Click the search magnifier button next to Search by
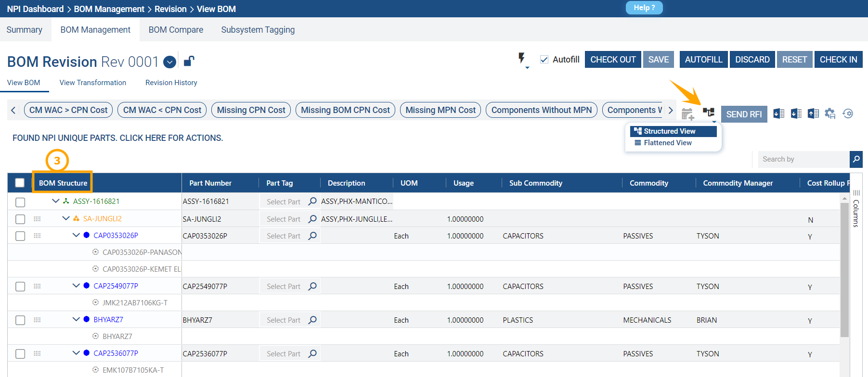This screenshot has width=868, height=377. click(x=856, y=159)
